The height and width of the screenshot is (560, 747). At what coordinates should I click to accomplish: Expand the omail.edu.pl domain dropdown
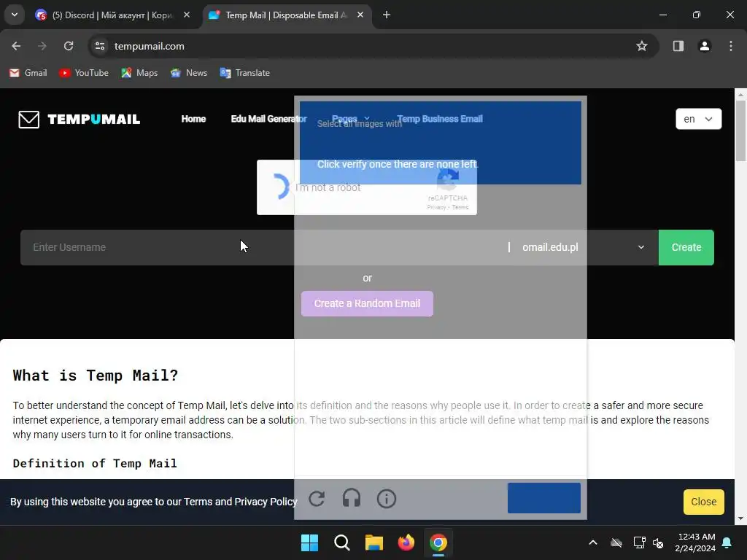[x=584, y=248]
